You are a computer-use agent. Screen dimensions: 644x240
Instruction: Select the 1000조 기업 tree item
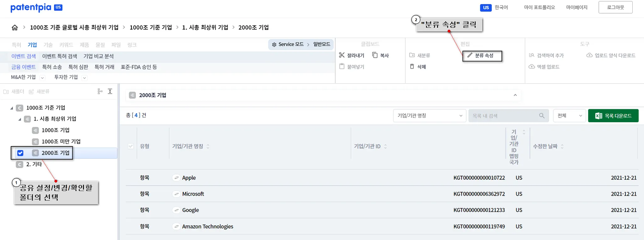pos(56,130)
